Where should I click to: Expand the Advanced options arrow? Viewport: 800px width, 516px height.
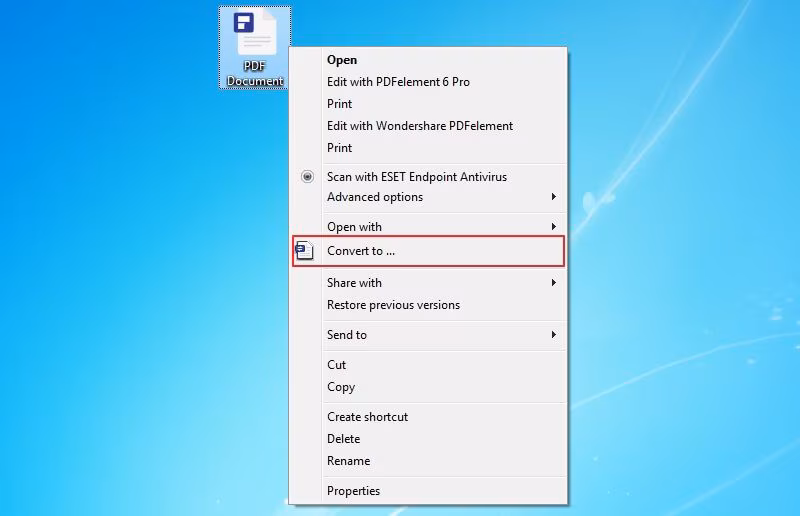coord(554,196)
